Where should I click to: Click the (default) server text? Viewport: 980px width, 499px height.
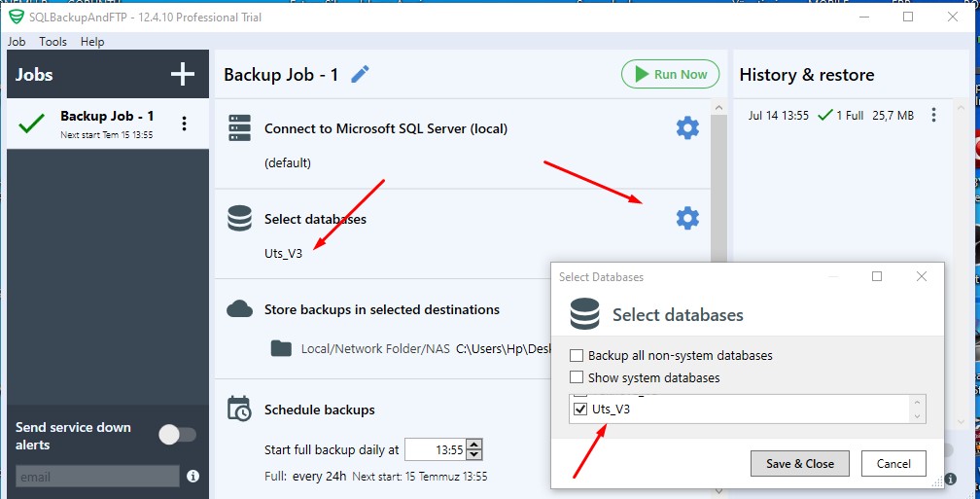click(288, 163)
